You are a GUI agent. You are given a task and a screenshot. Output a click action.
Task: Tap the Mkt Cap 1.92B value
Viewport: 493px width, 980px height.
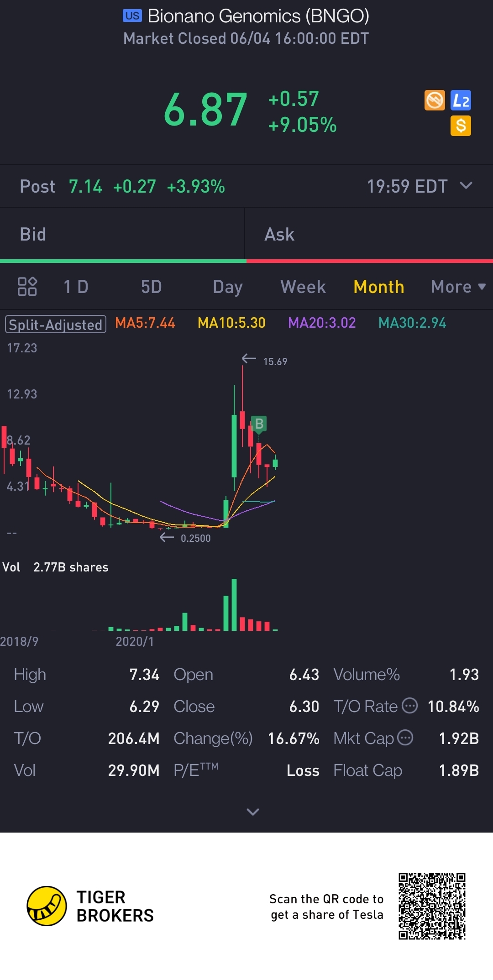(x=459, y=738)
